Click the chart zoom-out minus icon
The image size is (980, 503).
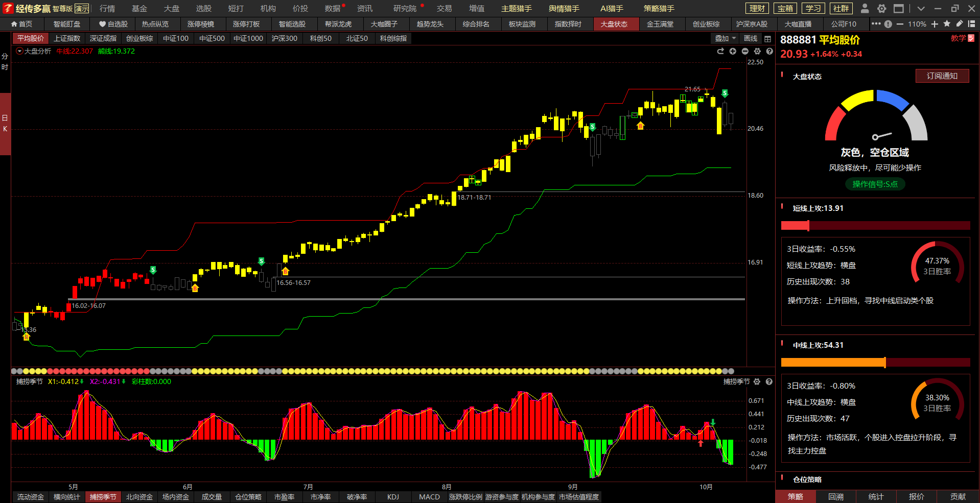point(745,51)
